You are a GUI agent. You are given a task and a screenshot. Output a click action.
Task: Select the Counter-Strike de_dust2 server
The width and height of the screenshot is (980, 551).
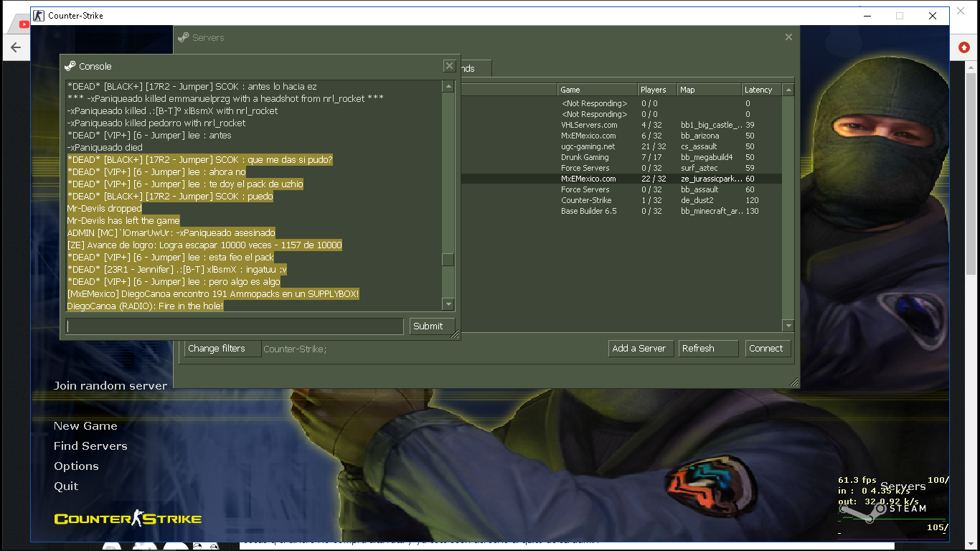coord(621,200)
